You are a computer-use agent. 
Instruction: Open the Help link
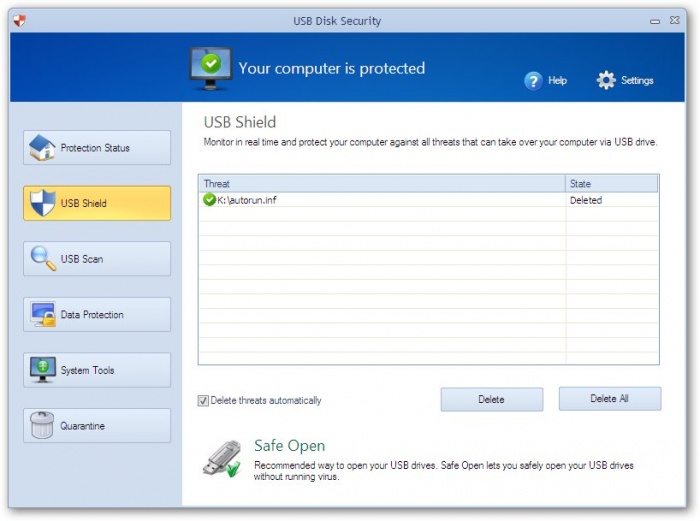pos(557,80)
